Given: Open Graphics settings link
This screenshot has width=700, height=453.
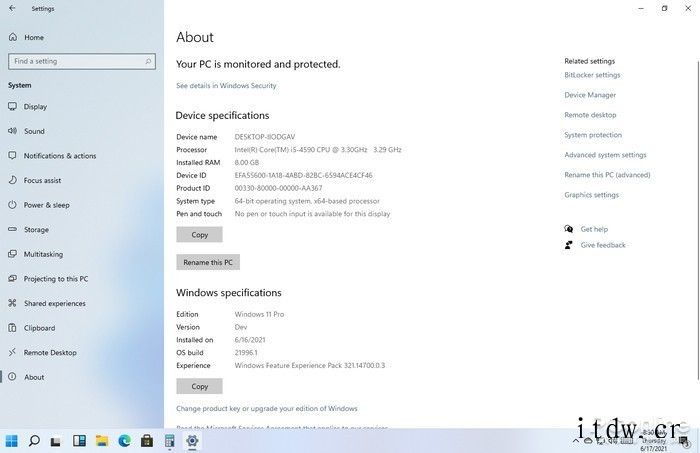Looking at the screenshot, I should coord(592,195).
